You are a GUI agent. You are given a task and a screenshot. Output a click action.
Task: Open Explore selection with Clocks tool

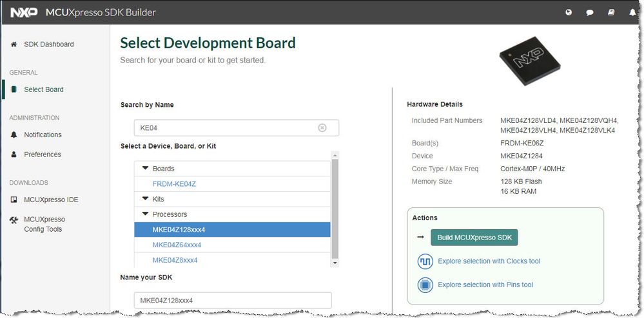coord(489,261)
